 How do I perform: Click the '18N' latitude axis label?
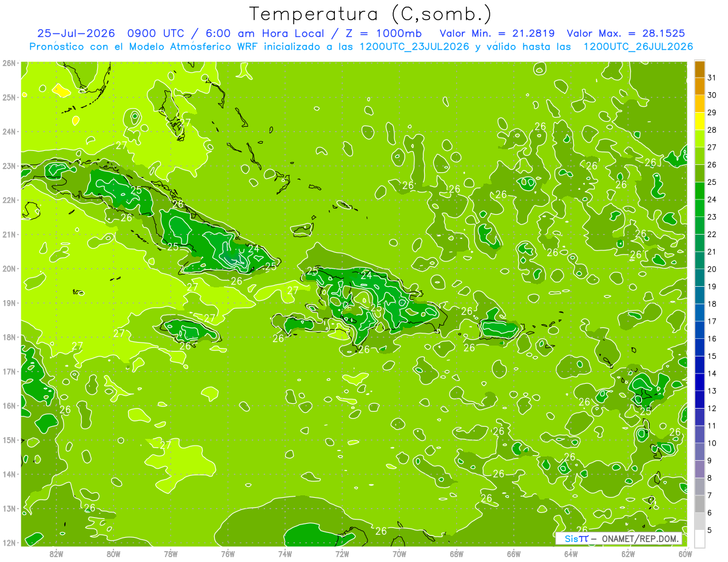pyautogui.click(x=9, y=337)
